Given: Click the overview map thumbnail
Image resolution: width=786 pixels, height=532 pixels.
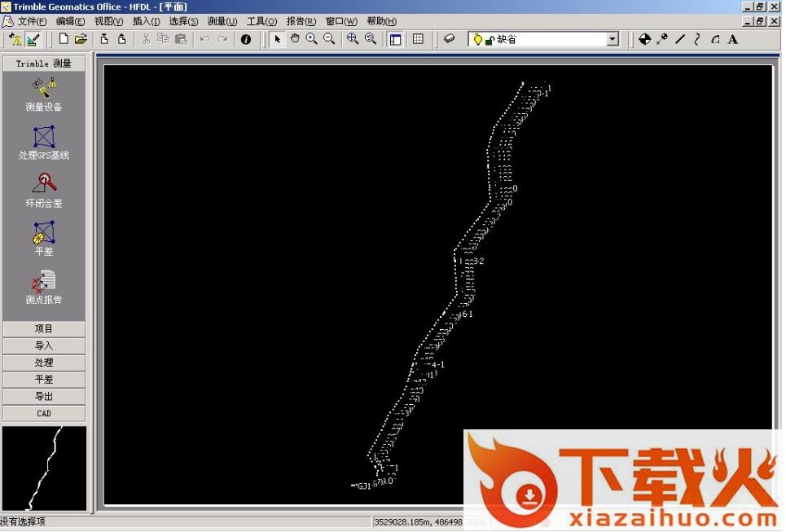Looking at the screenshot, I should click(x=44, y=468).
